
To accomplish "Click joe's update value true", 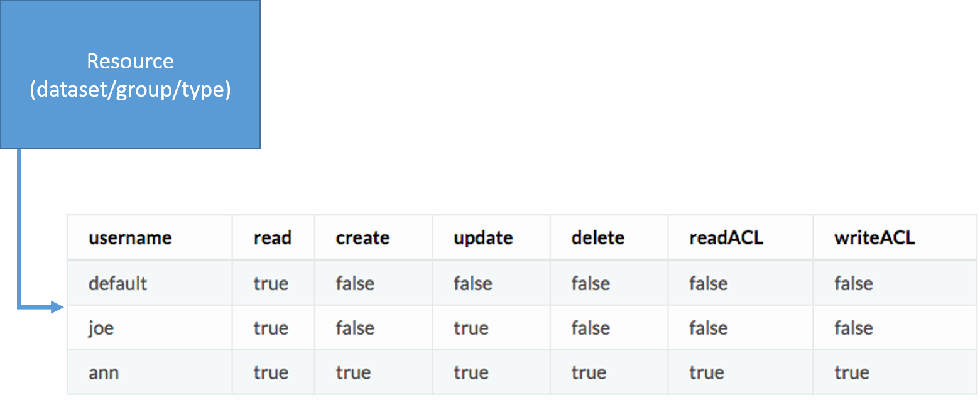I will coord(471,328).
